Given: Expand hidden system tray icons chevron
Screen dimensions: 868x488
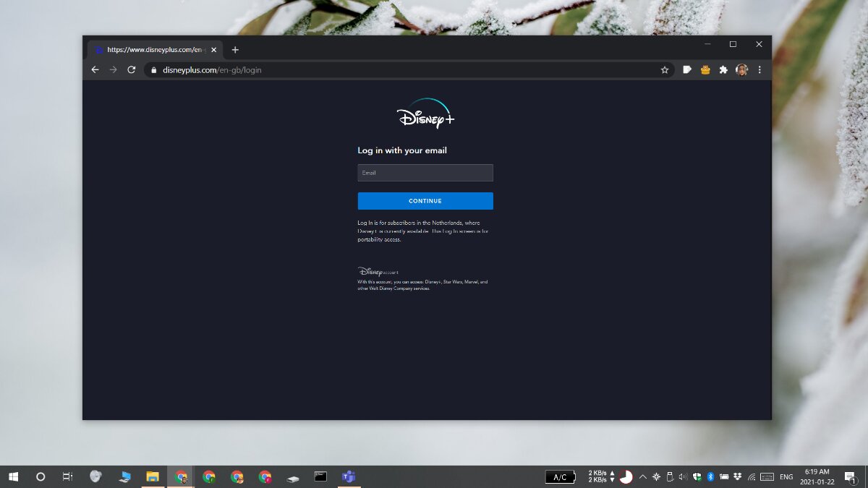Looking at the screenshot, I should pyautogui.click(x=642, y=477).
